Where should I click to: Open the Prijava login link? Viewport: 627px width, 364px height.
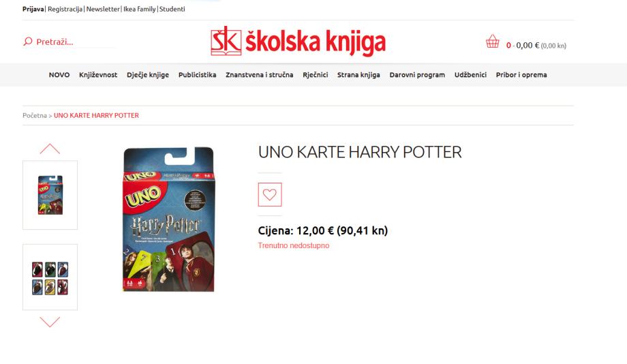click(33, 9)
